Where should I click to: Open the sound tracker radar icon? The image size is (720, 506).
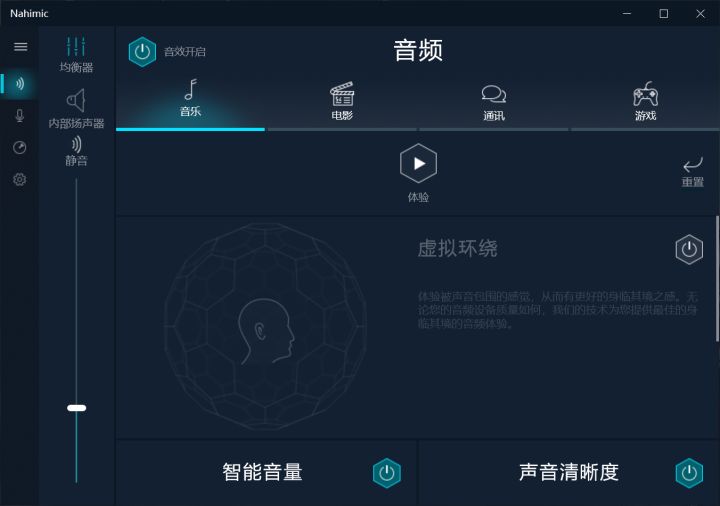click(19, 147)
